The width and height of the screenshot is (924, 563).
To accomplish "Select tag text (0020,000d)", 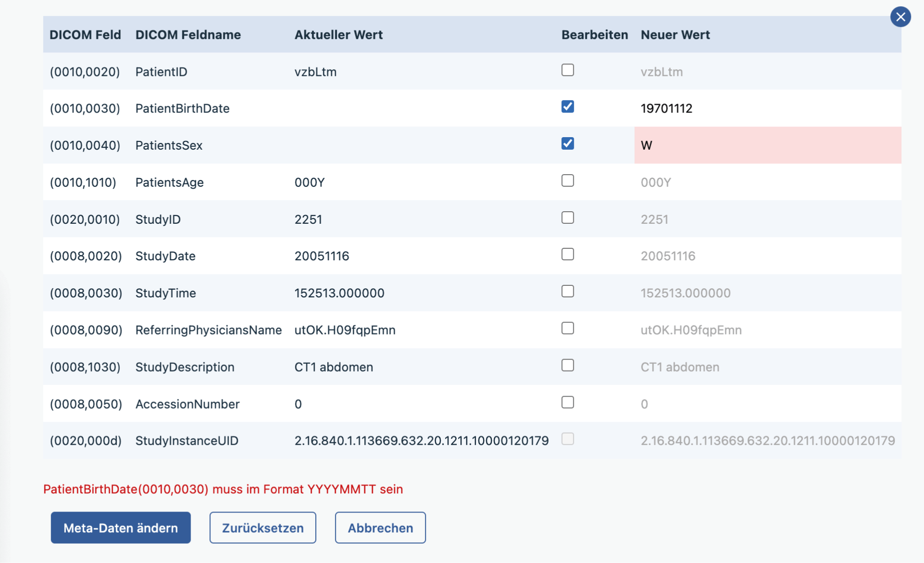I will 86,441.
